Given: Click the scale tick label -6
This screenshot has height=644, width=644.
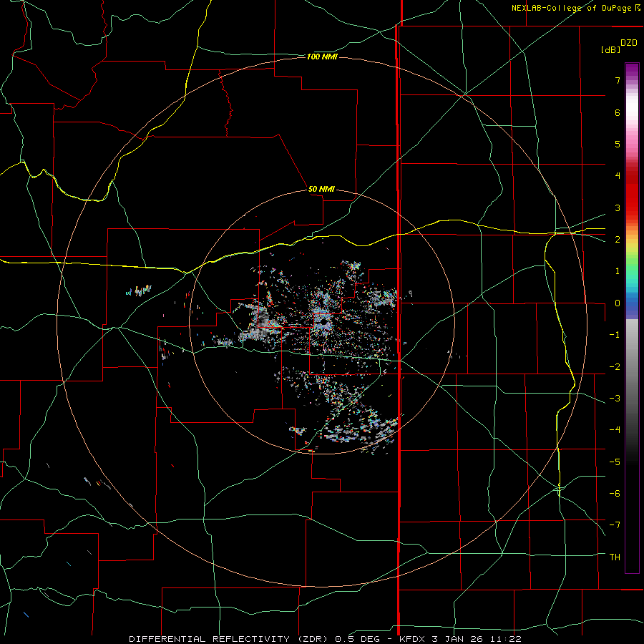Looking at the screenshot, I should 615,494.
